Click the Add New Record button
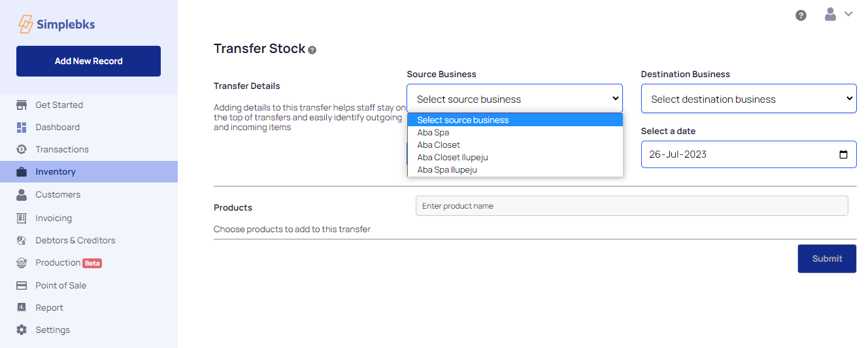The image size is (868, 348). click(x=88, y=61)
